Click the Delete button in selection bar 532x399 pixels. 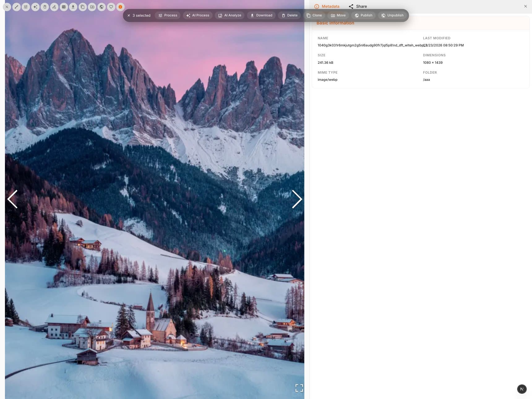pos(289,15)
